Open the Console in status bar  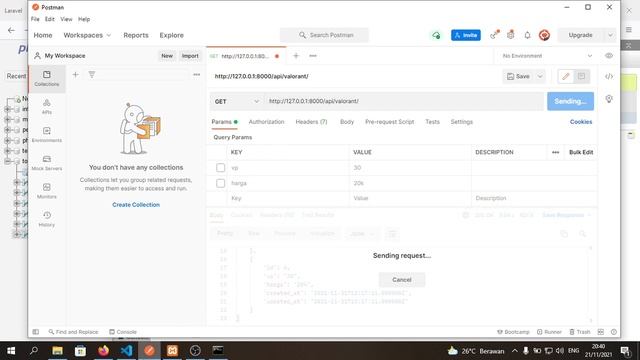[x=123, y=332]
